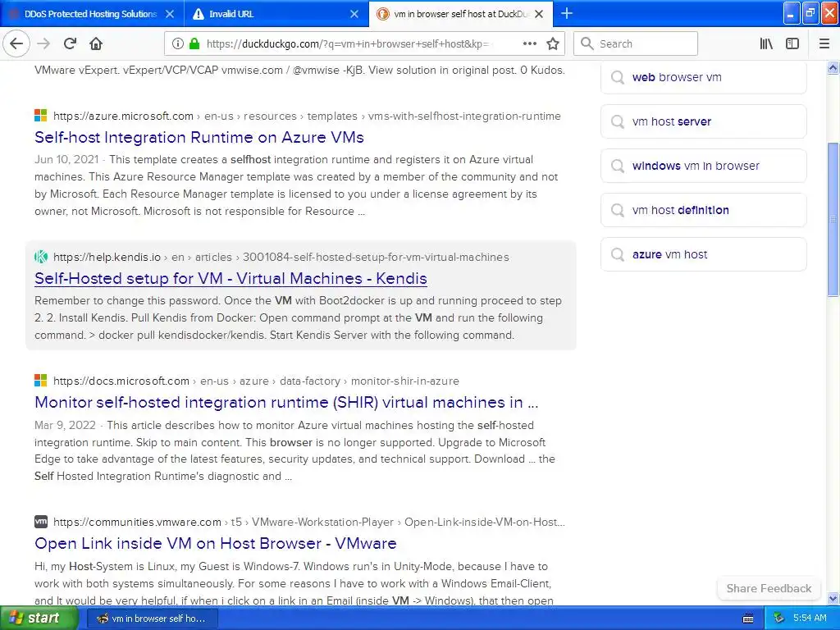
Task: Click the Mar 9, 2022 date text
Action: pyautogui.click(x=65, y=426)
